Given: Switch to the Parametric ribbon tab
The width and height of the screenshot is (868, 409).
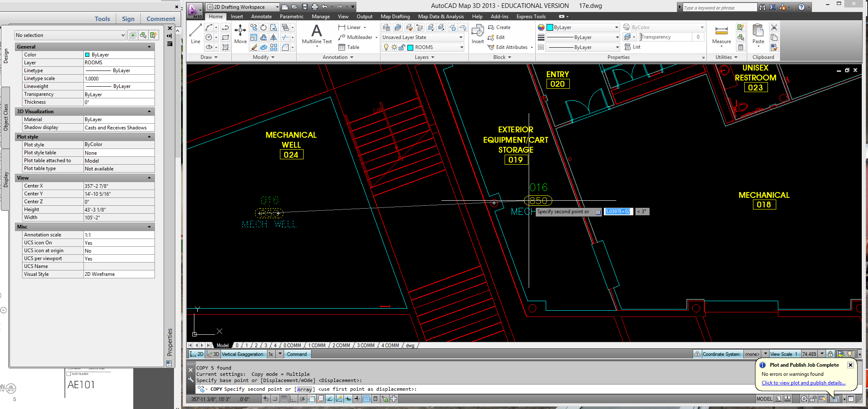Looking at the screenshot, I should click(292, 17).
